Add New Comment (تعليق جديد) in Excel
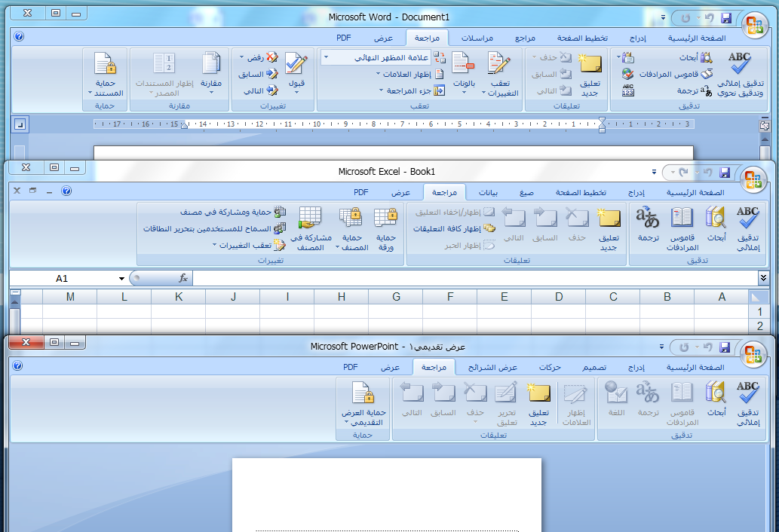Screen dimensions: 779x532 click(609, 229)
